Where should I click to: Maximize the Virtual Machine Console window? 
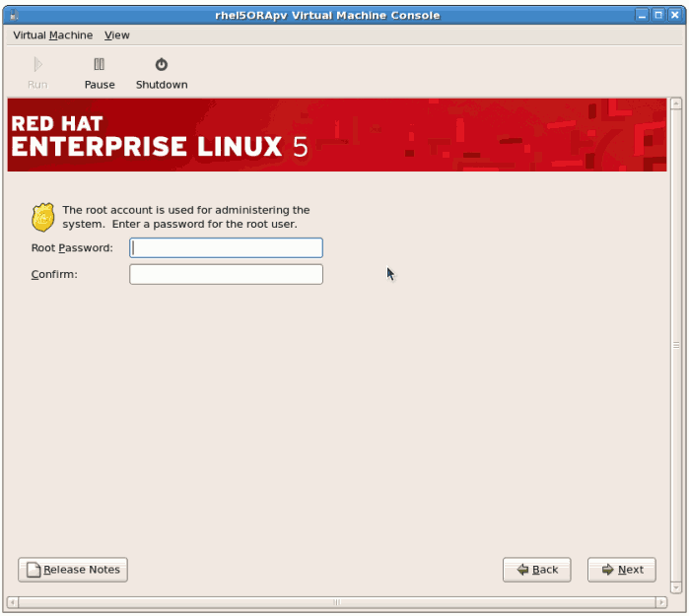(658, 15)
